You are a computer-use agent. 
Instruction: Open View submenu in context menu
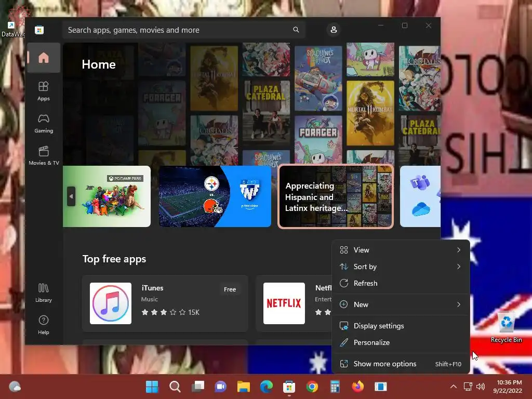pyautogui.click(x=401, y=250)
